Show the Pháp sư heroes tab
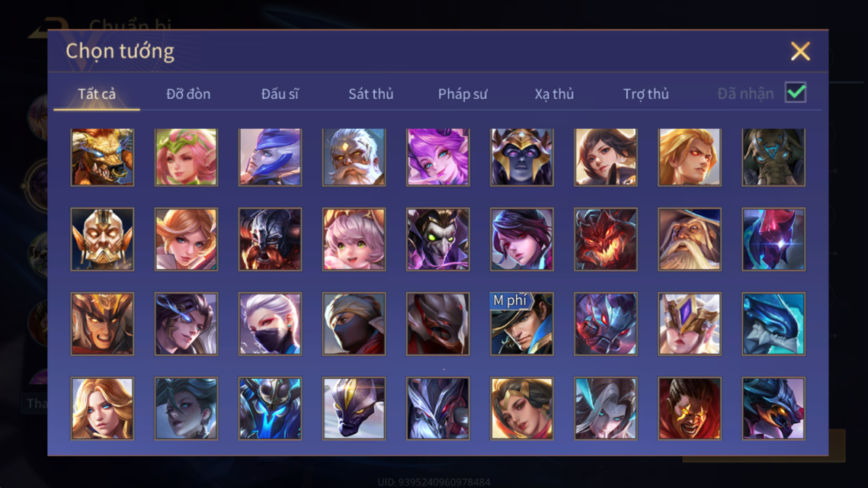868x488 pixels. tap(463, 94)
